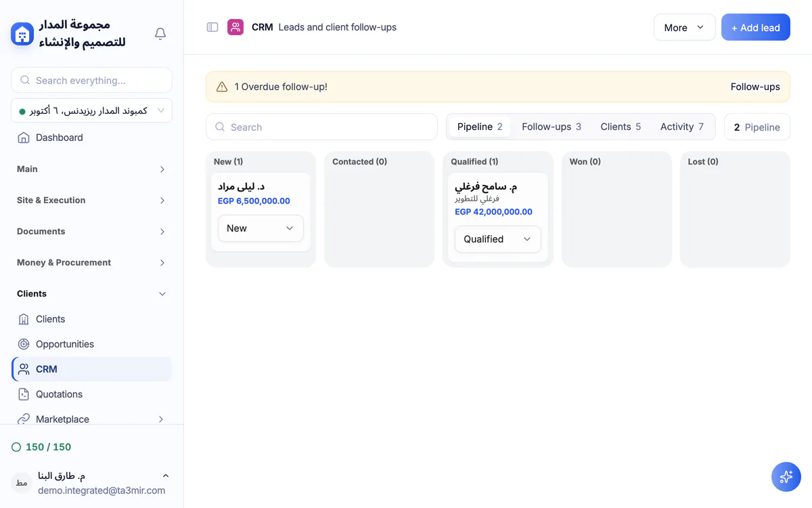Viewport: 812px width, 508px height.
Task: Toggle the sidebar panel icon
Action: (212, 27)
